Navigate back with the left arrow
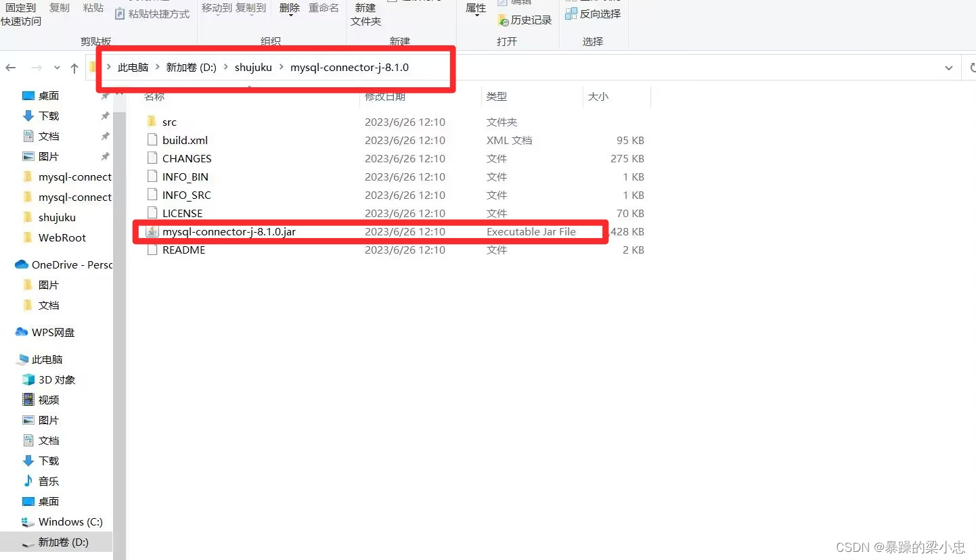This screenshot has height=560, width=976. point(11,68)
